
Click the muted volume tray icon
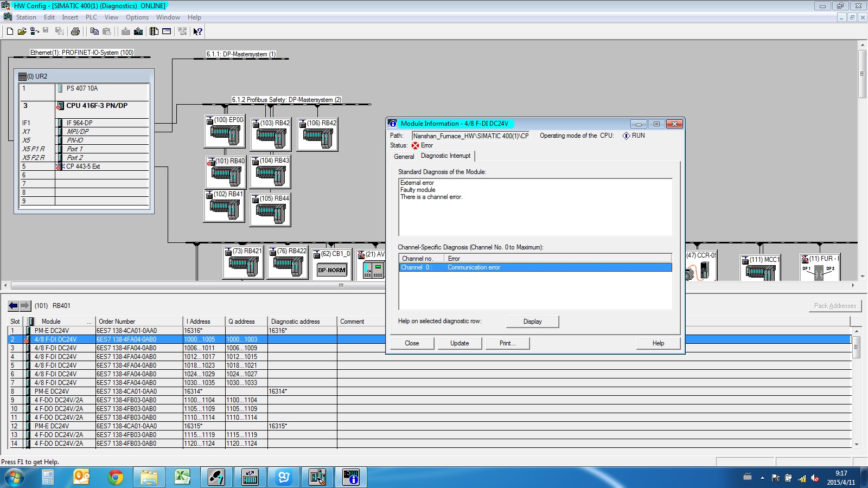pos(815,478)
